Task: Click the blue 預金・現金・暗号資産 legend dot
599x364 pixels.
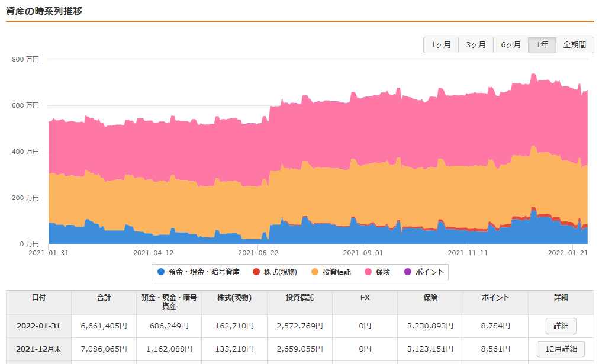Action: tap(160, 272)
